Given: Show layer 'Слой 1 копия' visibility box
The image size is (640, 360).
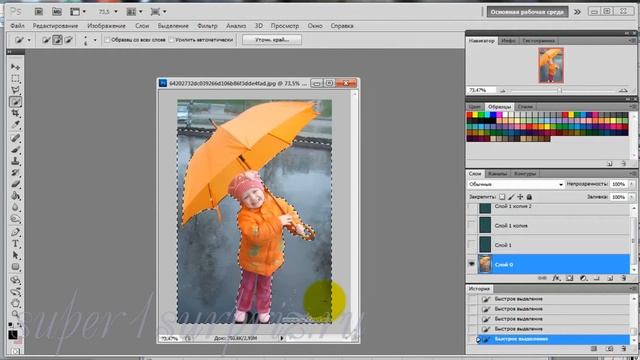Looking at the screenshot, I should 472,225.
